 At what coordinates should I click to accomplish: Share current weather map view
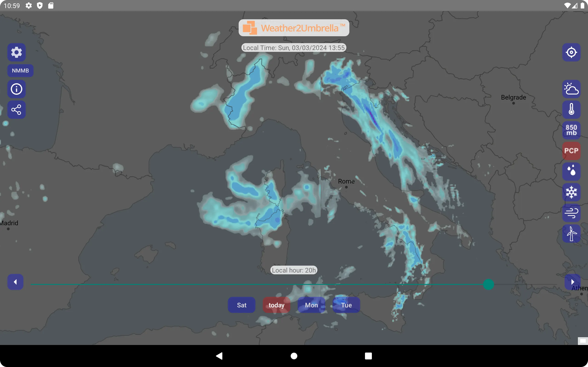pos(16,109)
